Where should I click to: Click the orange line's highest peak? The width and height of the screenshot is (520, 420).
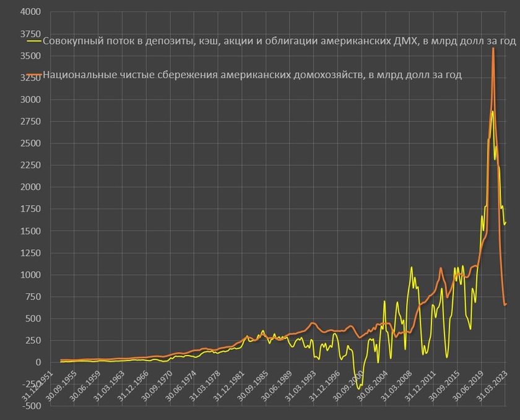tap(493, 48)
